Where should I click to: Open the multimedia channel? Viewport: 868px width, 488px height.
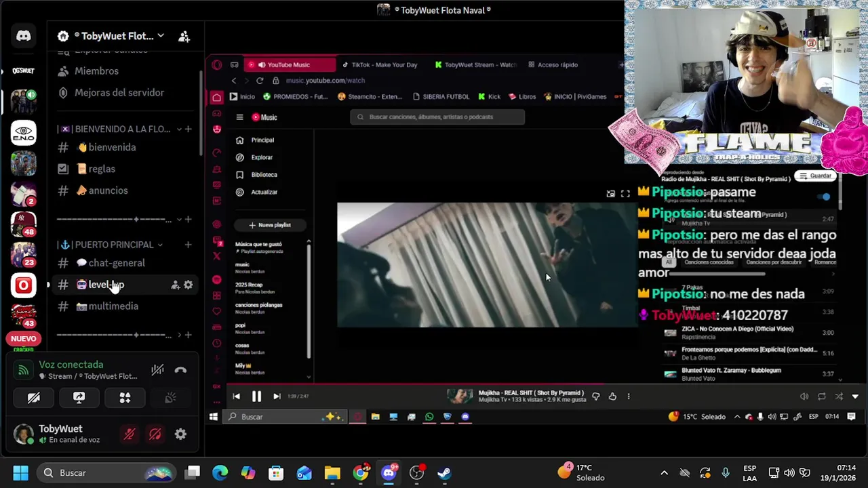pos(113,306)
